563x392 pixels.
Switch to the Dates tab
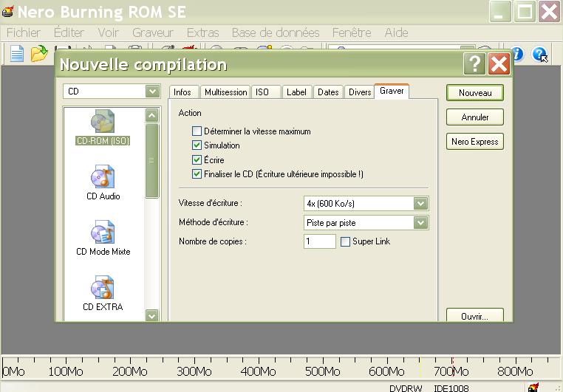pos(328,92)
